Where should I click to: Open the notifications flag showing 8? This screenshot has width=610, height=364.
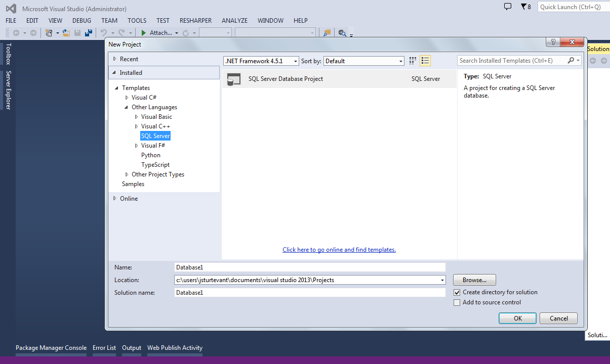click(525, 7)
